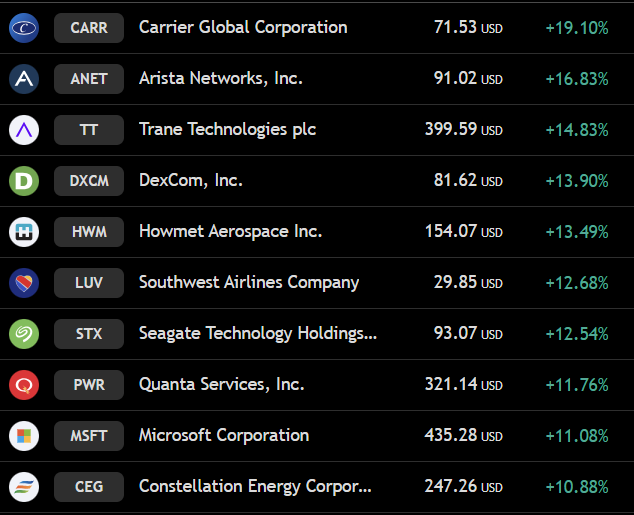Click the DexCom price 81.62 USD

[x=468, y=181]
